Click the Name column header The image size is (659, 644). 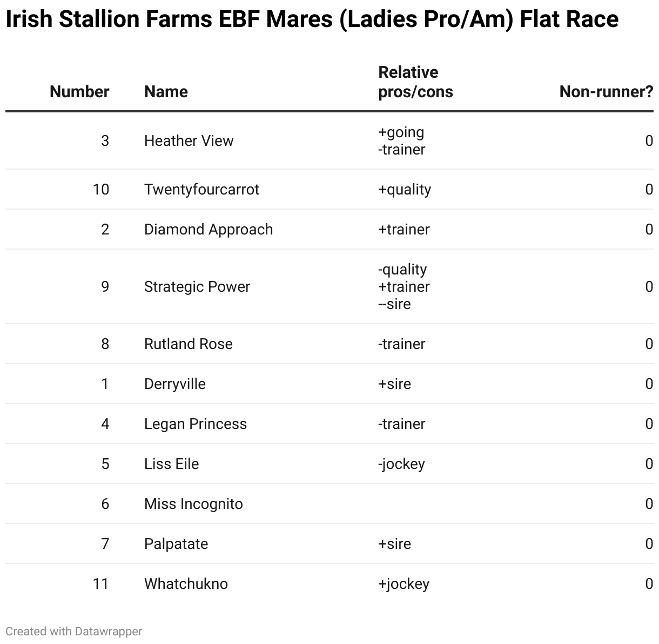pos(166,92)
